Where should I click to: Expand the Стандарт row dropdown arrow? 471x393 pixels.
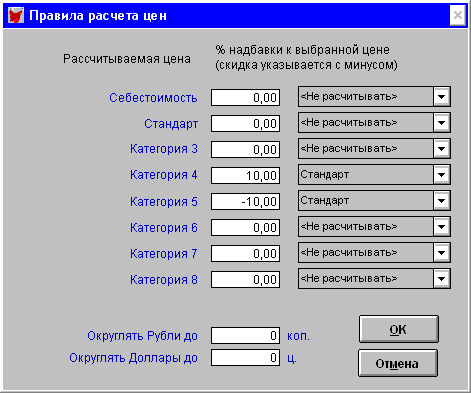442,123
